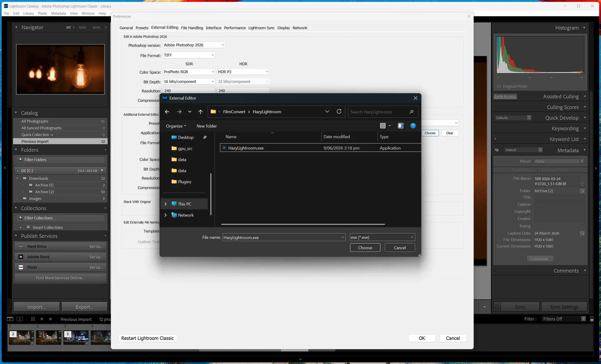601x364 pixels.
Task: Open the Organize dropdown menu
Action: tap(176, 126)
